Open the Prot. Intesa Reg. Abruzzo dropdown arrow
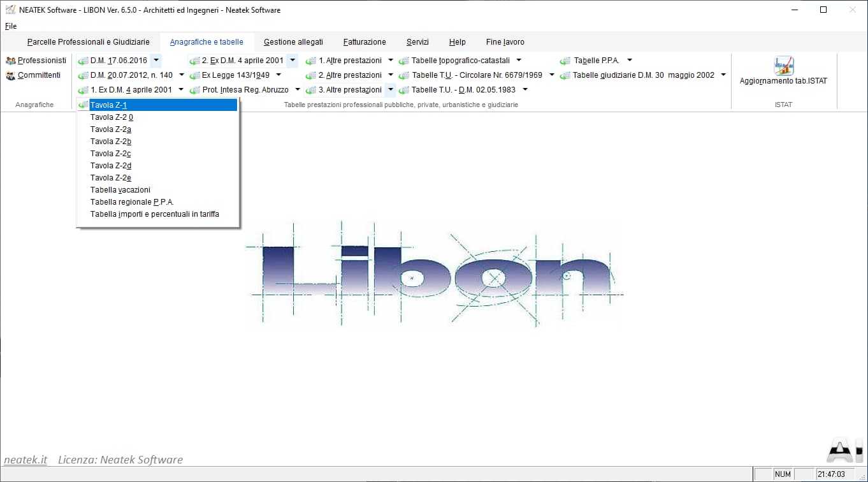The image size is (868, 482). pyautogui.click(x=297, y=90)
